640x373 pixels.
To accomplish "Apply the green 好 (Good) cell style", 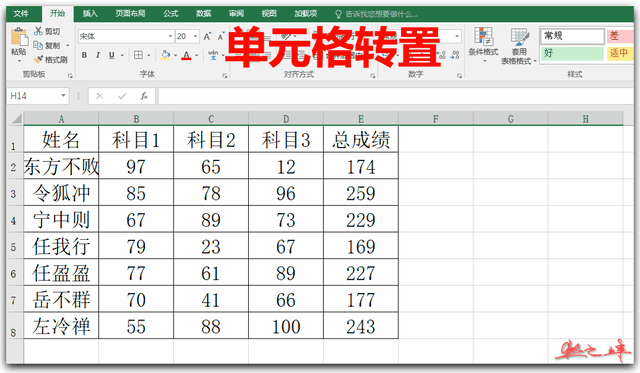I will pos(572,53).
